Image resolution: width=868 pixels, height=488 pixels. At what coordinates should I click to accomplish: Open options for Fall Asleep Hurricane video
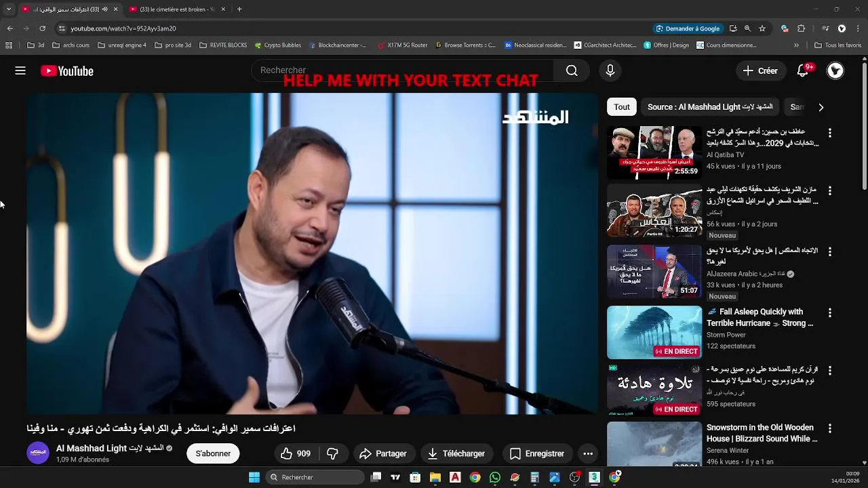[x=829, y=313]
